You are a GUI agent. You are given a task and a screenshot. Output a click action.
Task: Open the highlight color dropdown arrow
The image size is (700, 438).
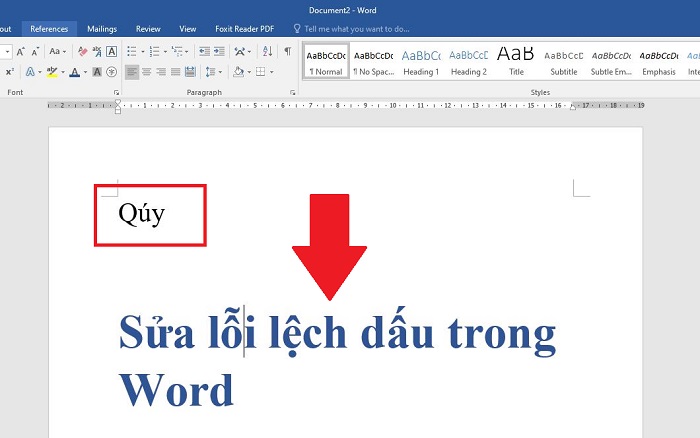62,72
